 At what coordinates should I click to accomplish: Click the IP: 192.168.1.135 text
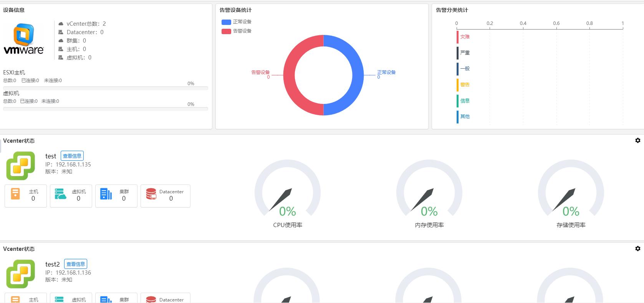click(x=68, y=165)
